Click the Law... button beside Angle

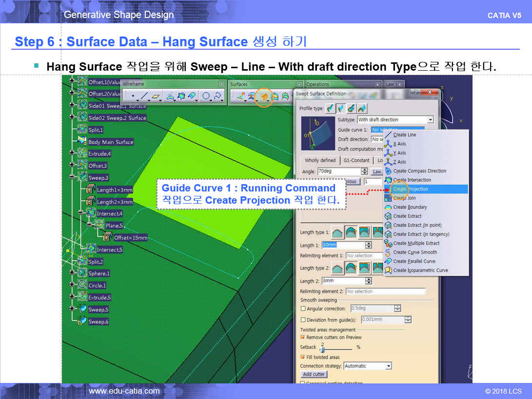(377, 171)
